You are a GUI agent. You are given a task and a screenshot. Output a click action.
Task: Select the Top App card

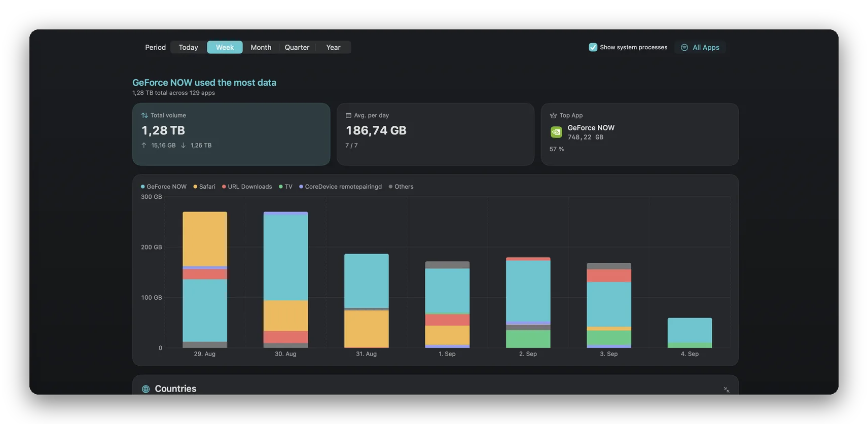point(640,134)
